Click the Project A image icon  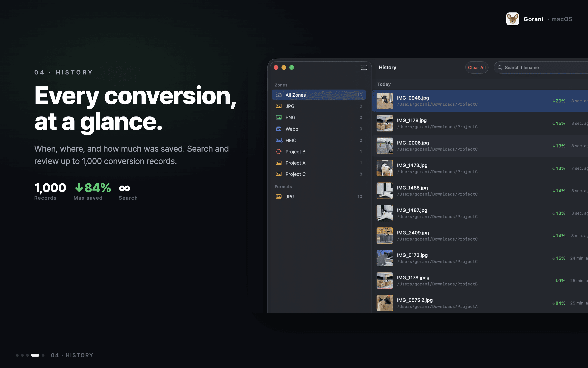point(279,163)
